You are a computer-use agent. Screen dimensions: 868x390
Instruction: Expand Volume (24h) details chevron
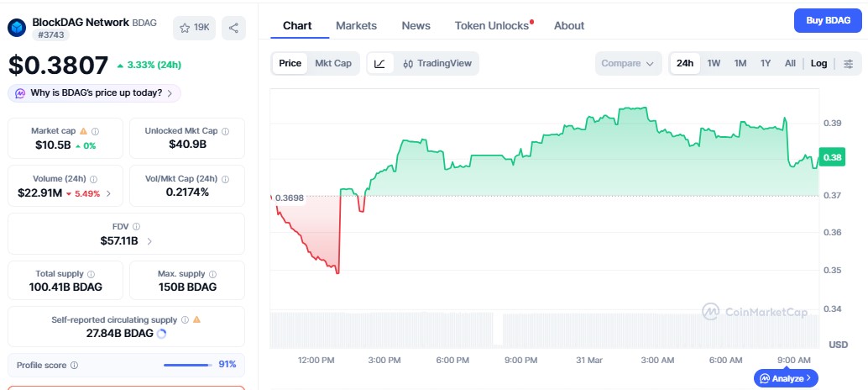point(108,194)
